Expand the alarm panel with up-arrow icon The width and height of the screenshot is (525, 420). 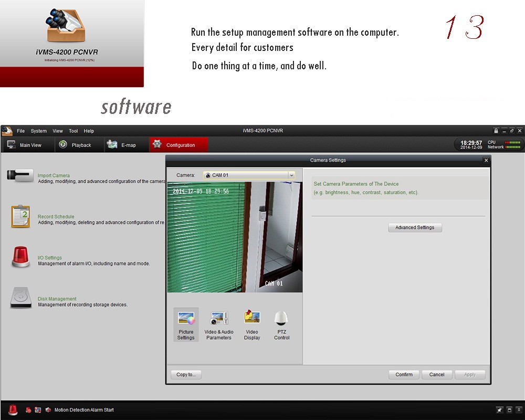(519, 410)
